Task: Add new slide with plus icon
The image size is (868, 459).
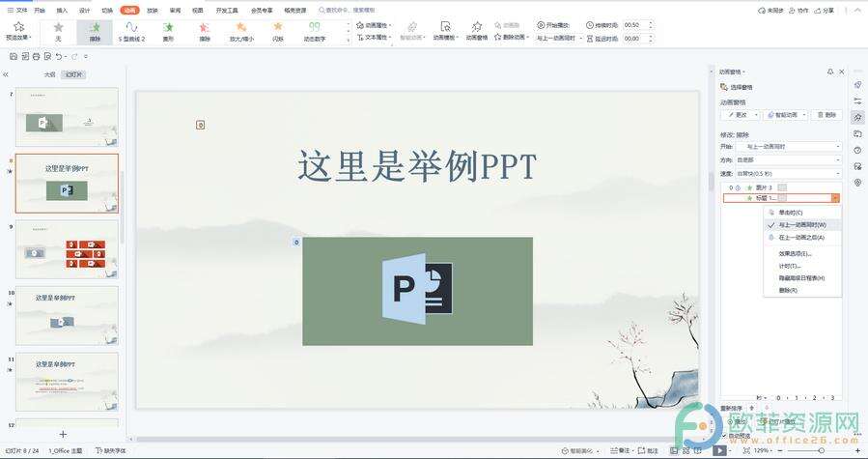Action: [x=63, y=434]
